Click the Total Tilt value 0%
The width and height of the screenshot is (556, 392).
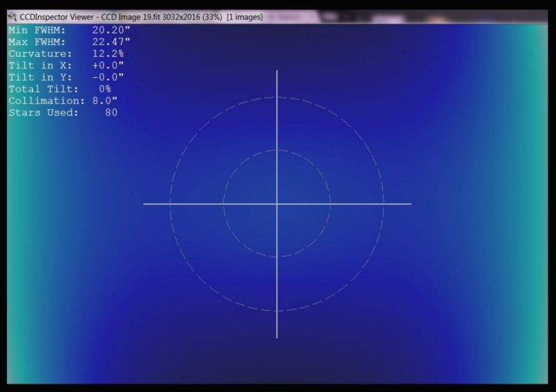click(x=105, y=89)
